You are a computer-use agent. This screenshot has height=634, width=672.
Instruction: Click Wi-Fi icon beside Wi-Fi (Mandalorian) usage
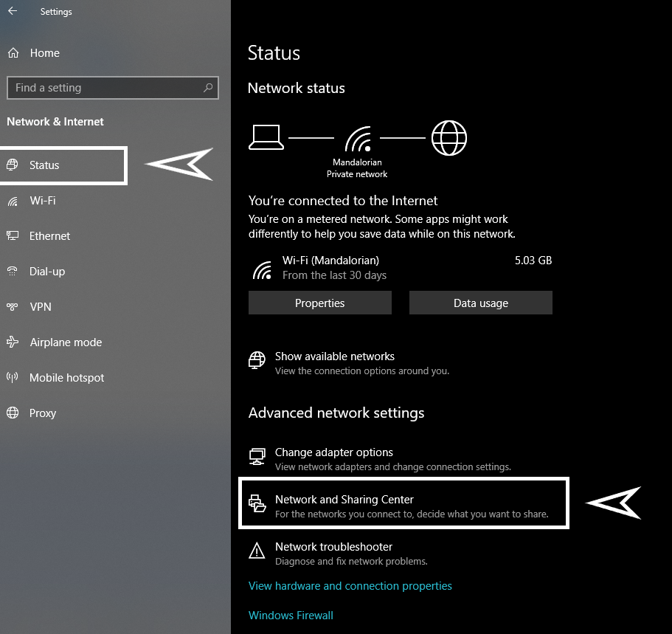coord(262,270)
